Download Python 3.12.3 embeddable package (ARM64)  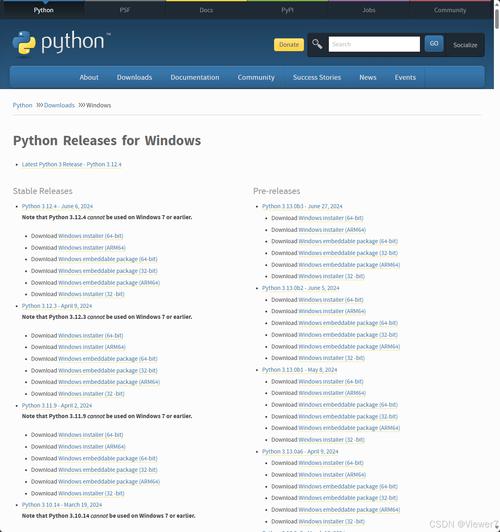point(109,382)
